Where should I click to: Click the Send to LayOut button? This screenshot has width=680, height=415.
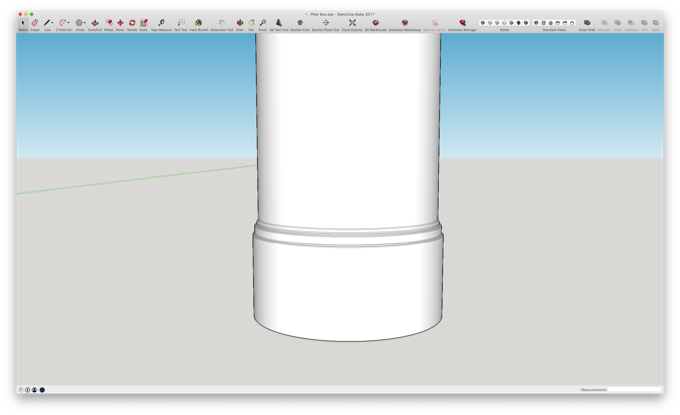(x=434, y=23)
